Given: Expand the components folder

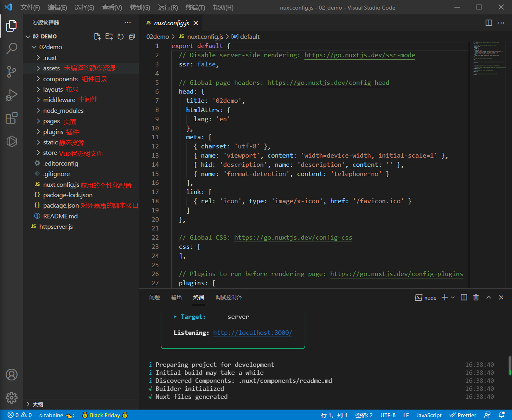Looking at the screenshot, I should (81, 79).
